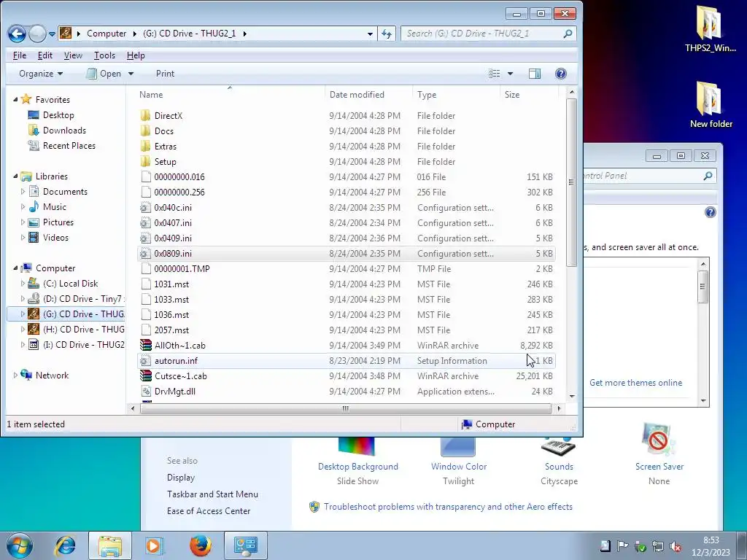747x560 pixels.
Task: Open Taskbar and Start Menu link
Action: point(212,494)
